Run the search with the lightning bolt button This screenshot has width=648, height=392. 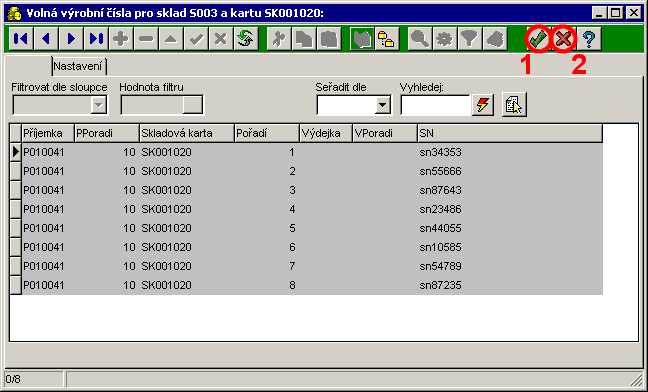click(483, 105)
